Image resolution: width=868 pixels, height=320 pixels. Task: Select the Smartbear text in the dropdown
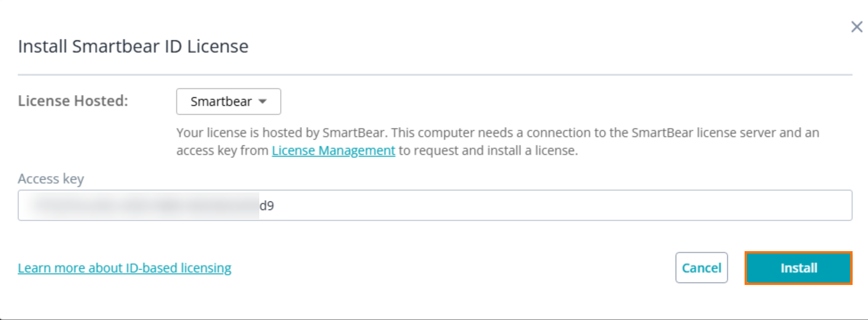coord(221,102)
